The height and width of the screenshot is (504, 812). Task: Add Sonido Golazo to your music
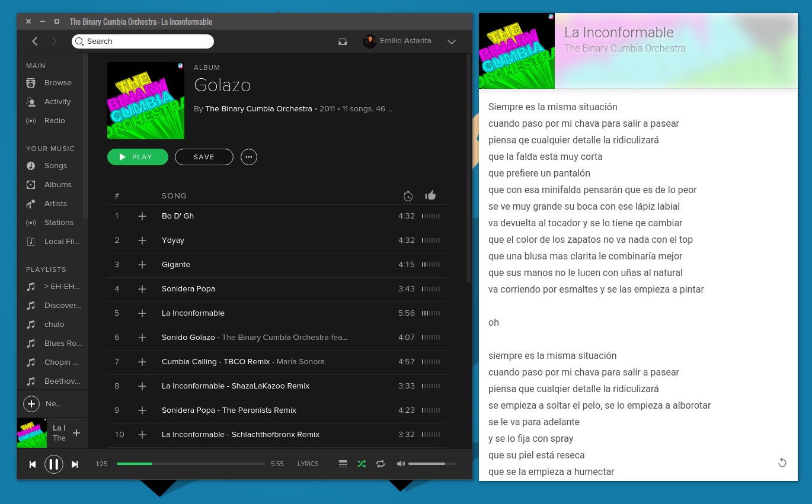pyautogui.click(x=142, y=338)
